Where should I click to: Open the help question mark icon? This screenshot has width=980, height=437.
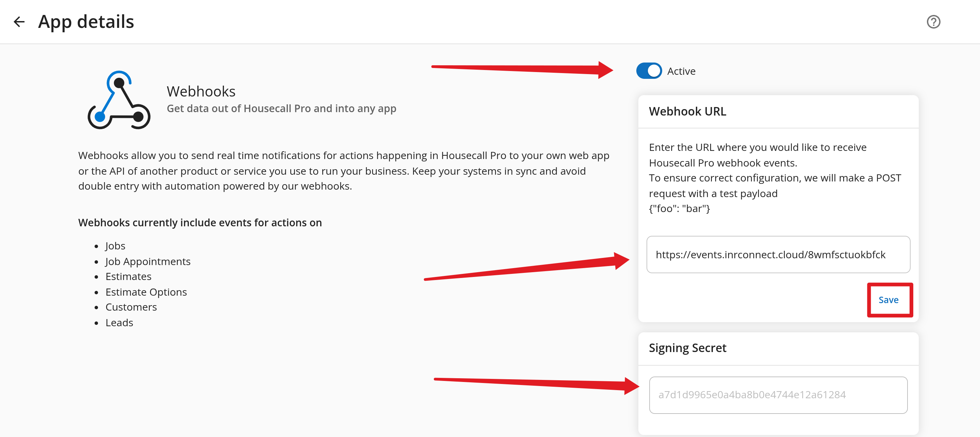click(x=933, y=22)
